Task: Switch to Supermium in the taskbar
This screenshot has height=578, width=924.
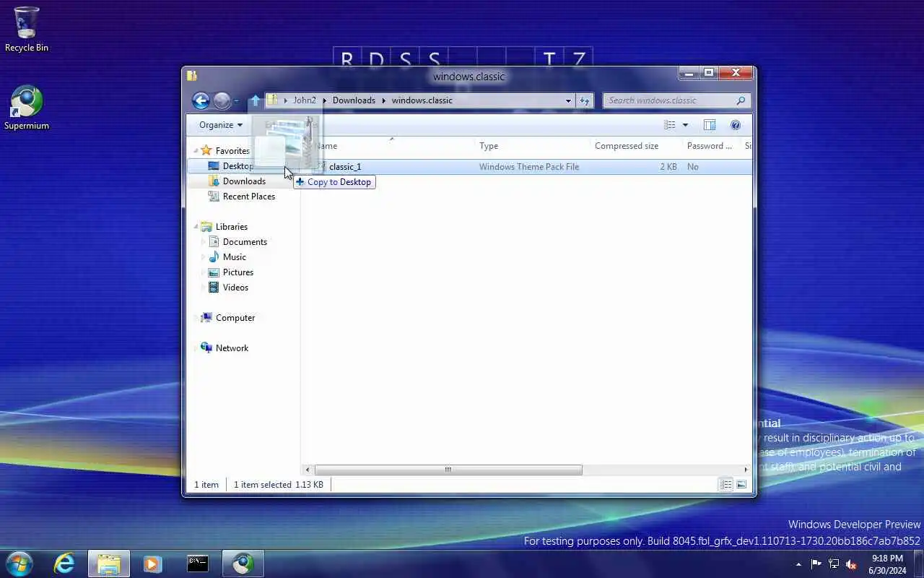Action: tap(243, 564)
